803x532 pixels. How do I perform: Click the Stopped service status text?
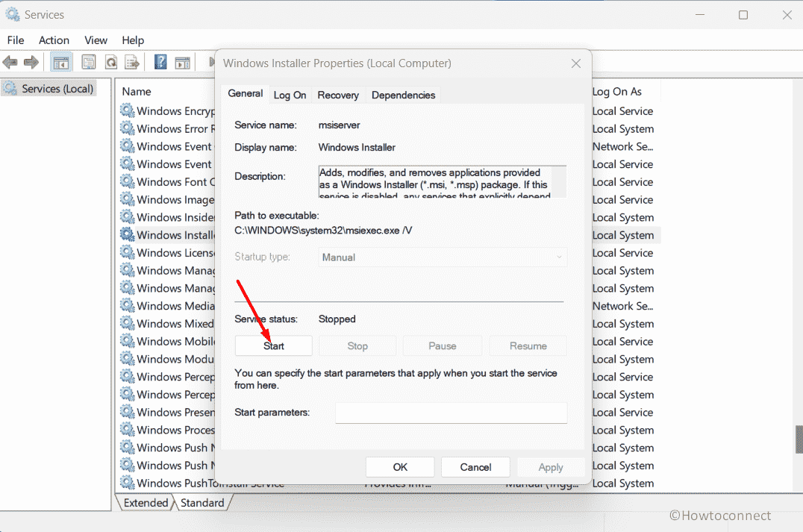(337, 319)
